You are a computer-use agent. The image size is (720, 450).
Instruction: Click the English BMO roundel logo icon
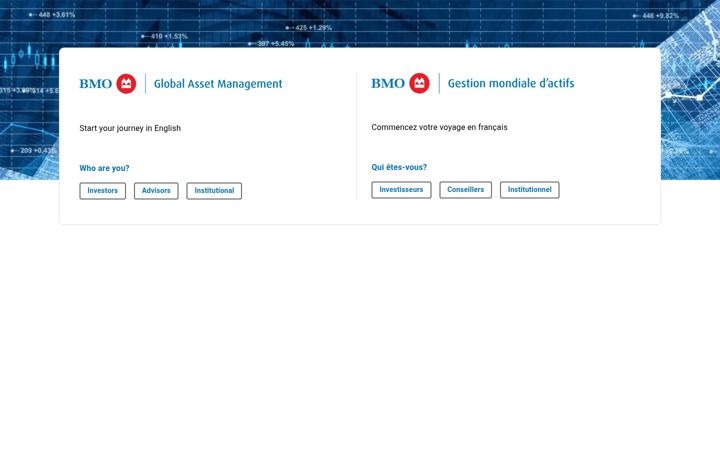click(126, 84)
